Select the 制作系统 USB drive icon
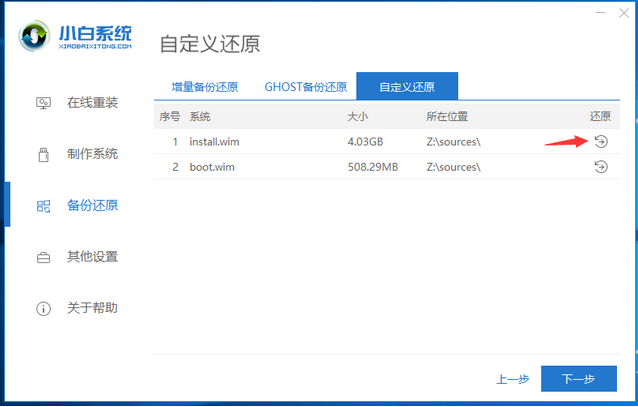This screenshot has width=638, height=407. (x=43, y=154)
